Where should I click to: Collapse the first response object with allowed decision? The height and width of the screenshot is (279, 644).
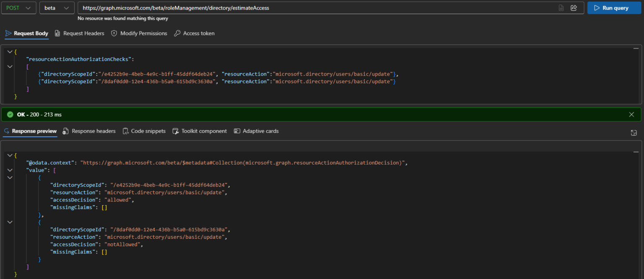pyautogui.click(x=10, y=177)
